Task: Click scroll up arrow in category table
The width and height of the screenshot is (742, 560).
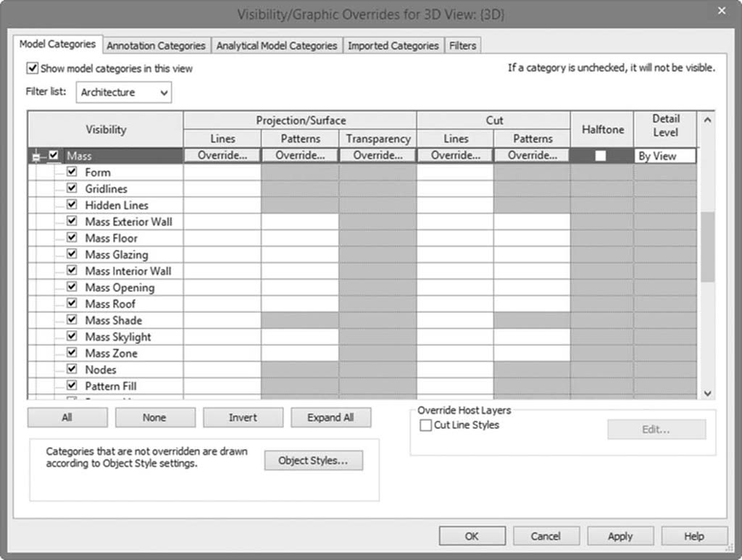Action: 707,120
